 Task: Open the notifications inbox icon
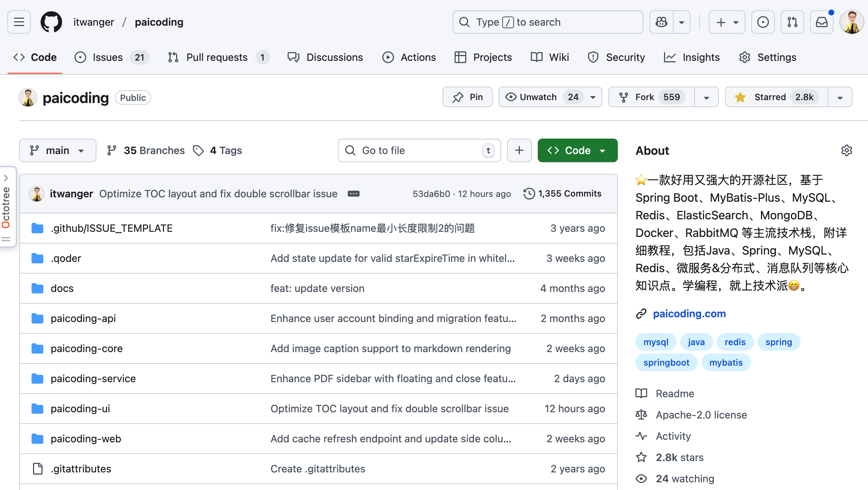pos(821,22)
